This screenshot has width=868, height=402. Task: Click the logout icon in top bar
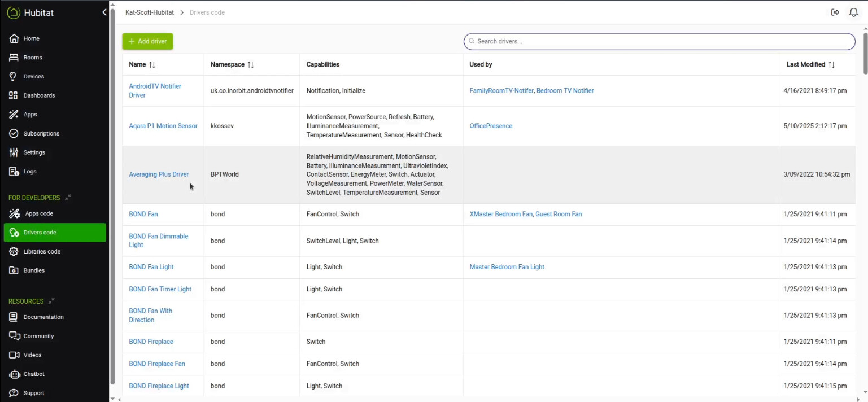tap(835, 12)
